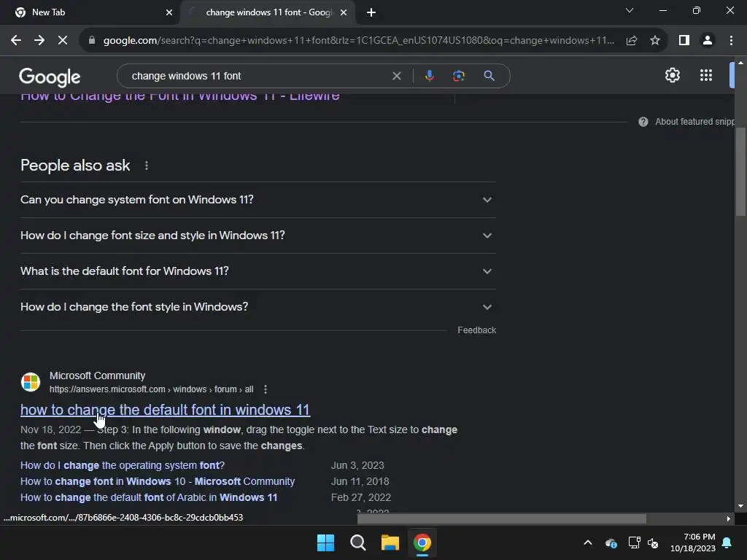Image resolution: width=747 pixels, height=560 pixels.
Task: Open the People also ask options menu
Action: tap(146, 166)
